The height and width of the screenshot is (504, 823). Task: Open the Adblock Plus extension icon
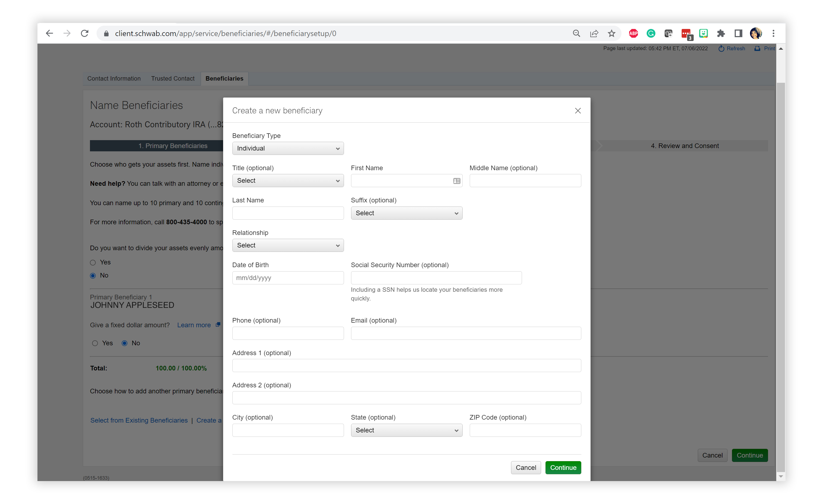click(x=633, y=33)
